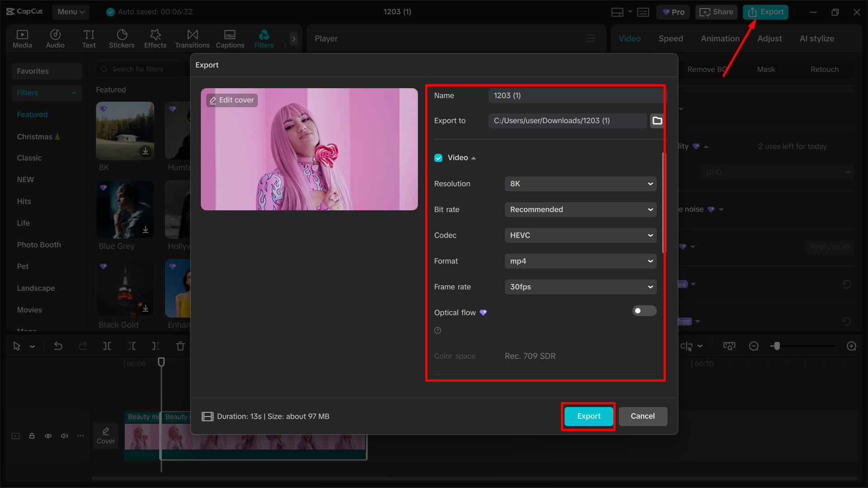The height and width of the screenshot is (488, 868).
Task: Open the Menu in top left corner
Action: (x=71, y=12)
